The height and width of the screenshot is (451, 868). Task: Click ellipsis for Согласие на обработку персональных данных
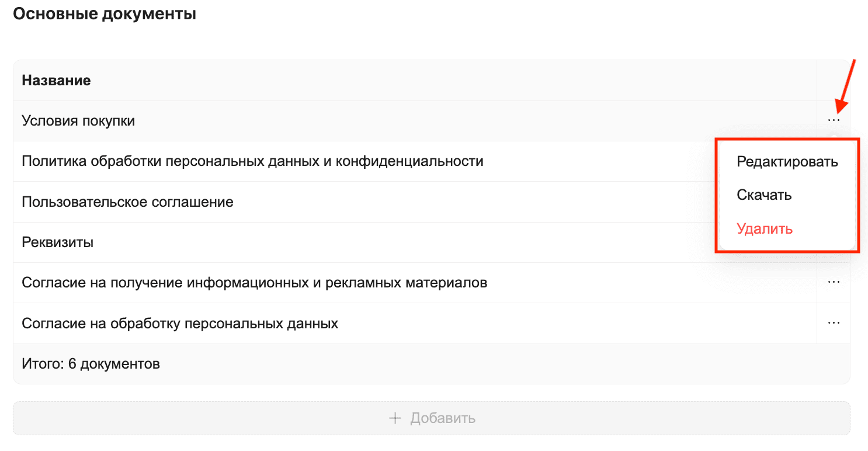pyautogui.click(x=834, y=322)
